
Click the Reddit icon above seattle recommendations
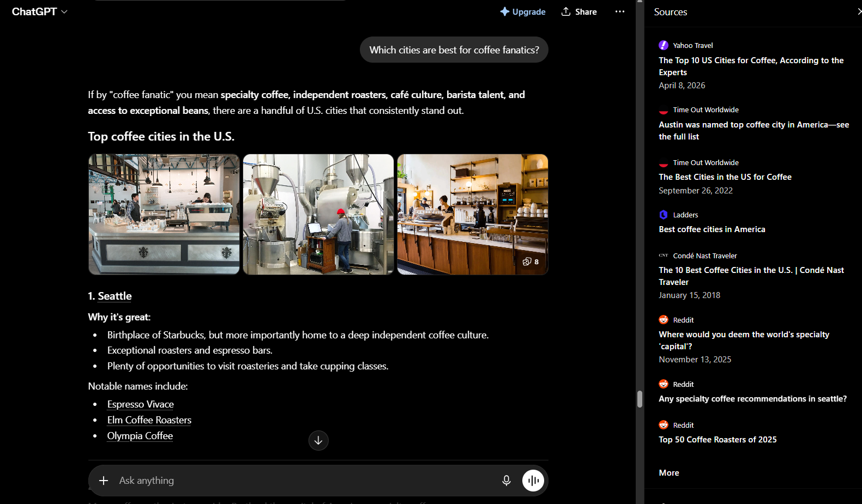[664, 384]
